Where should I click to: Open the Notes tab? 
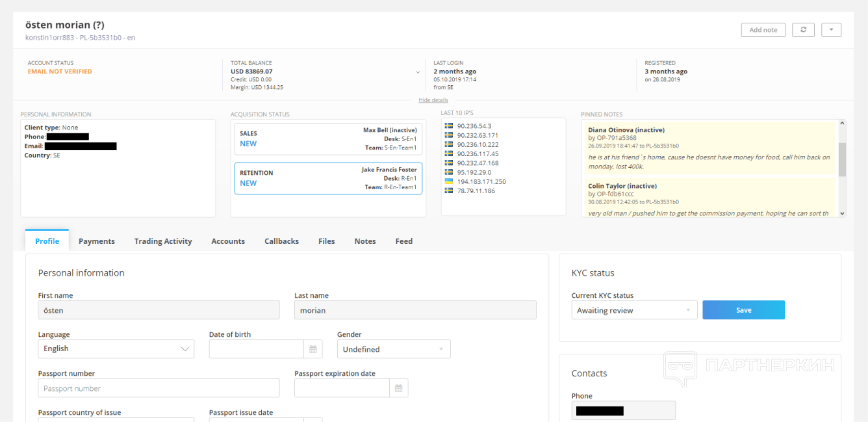[x=365, y=241]
